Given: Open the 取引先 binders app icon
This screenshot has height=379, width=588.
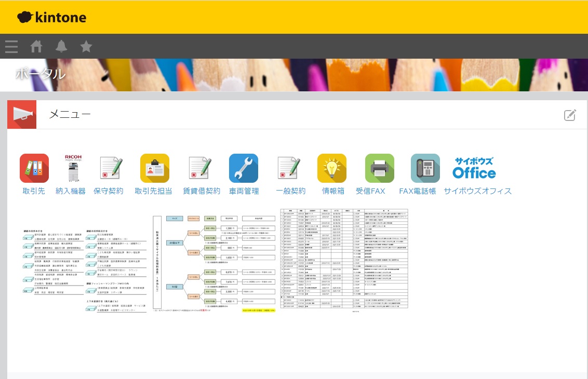Looking at the screenshot, I should click(x=34, y=168).
